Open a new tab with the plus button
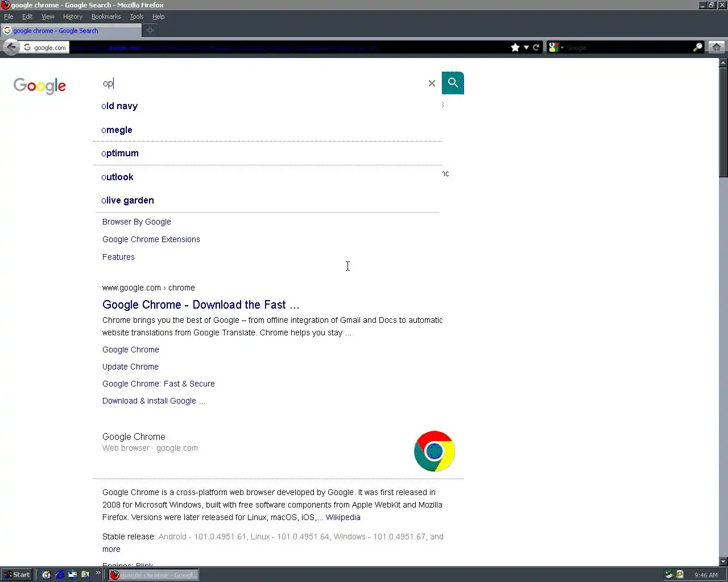The image size is (728, 582). pyautogui.click(x=150, y=31)
